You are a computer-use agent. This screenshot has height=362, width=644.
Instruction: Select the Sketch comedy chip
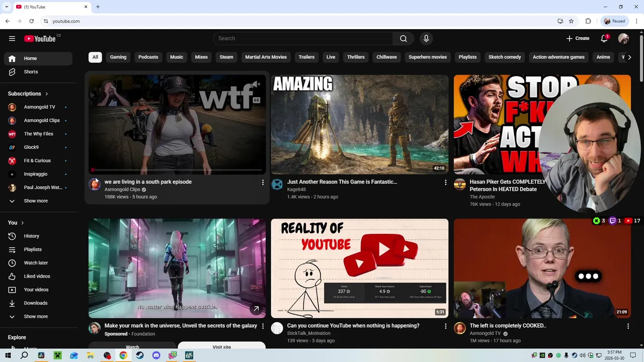pos(505,57)
